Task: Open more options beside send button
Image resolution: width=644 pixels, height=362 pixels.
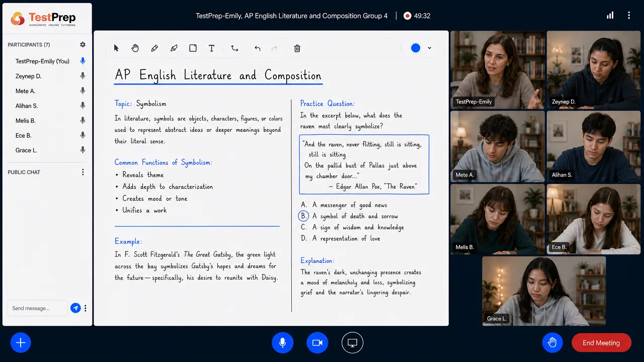Action: point(86,308)
